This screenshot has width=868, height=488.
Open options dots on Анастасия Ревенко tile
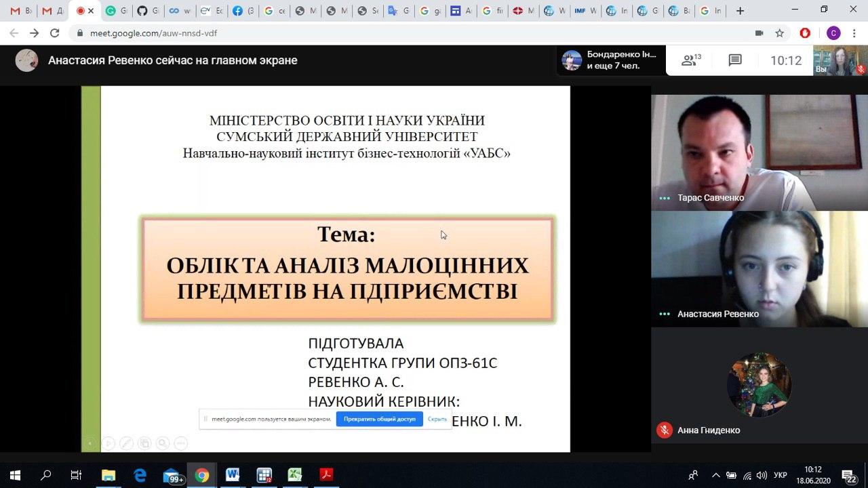[665, 314]
